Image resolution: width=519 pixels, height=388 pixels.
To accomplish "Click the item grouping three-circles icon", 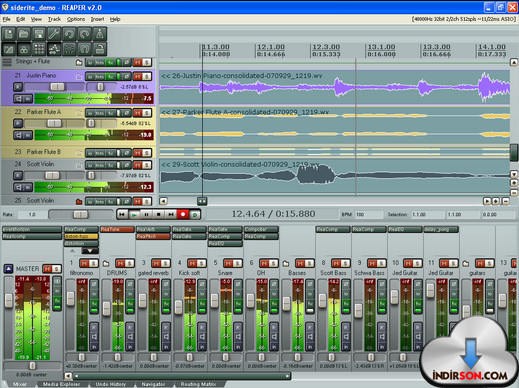I will point(24,49).
